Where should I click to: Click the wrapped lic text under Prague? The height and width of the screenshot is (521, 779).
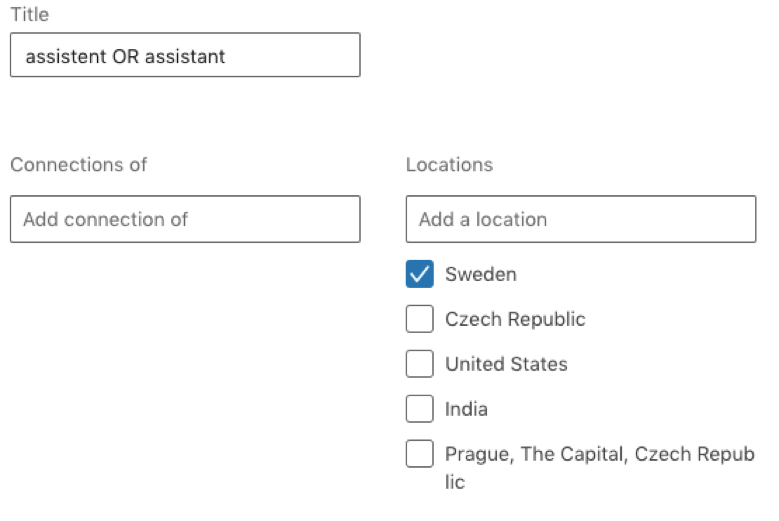[x=455, y=482]
